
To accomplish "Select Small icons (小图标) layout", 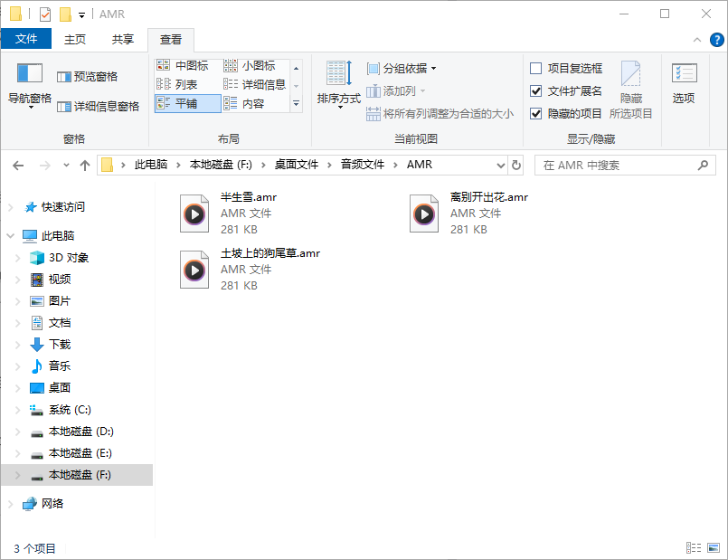I will [250, 65].
